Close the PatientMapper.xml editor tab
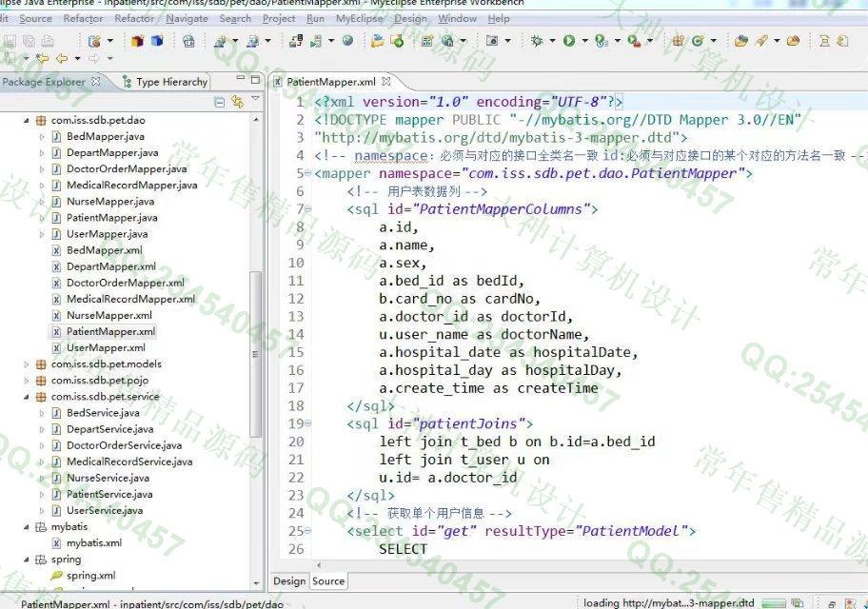Screen dimensions: 868x609 pos(385,82)
